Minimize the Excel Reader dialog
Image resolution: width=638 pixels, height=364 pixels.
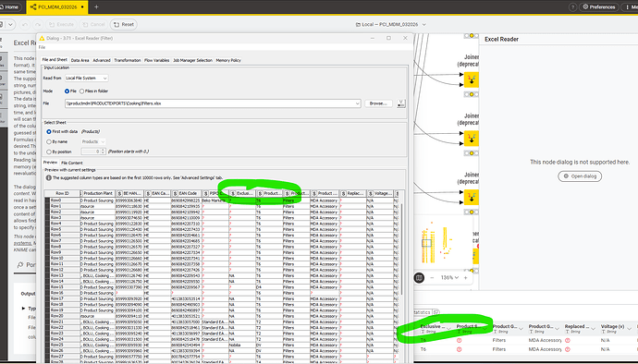[x=372, y=38]
